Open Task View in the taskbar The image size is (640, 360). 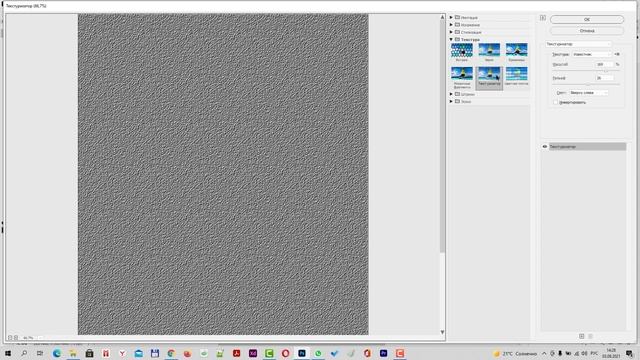[x=40, y=353]
